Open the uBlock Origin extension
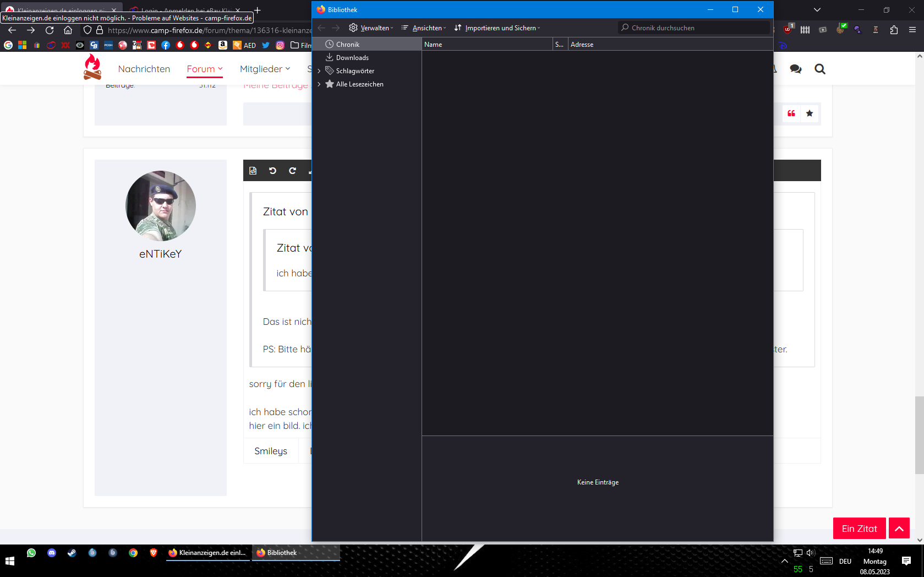Screen dimensions: 924x577 (x=788, y=29)
